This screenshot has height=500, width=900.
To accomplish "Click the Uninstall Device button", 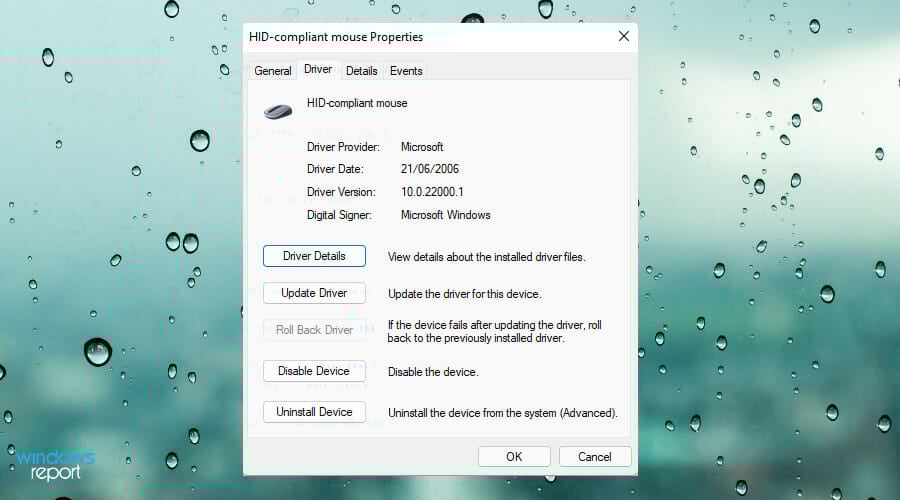I will tap(314, 412).
